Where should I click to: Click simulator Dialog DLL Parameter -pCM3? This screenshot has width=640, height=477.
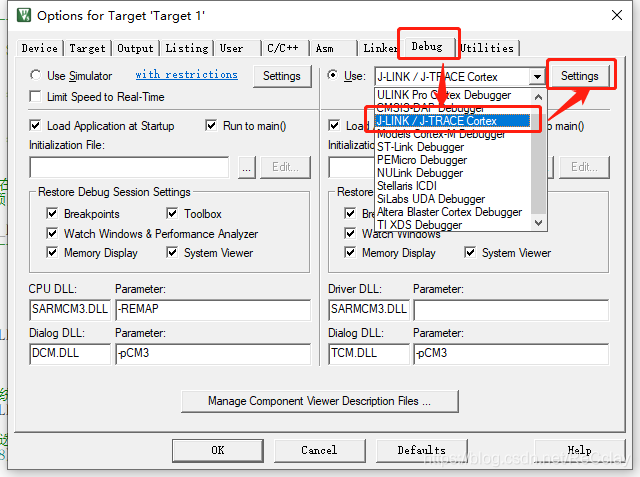213,353
